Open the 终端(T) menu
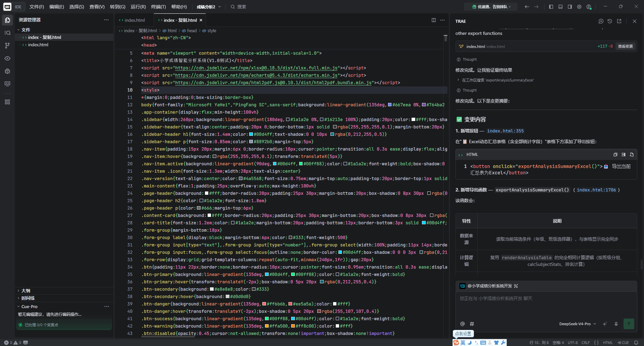 (158, 7)
